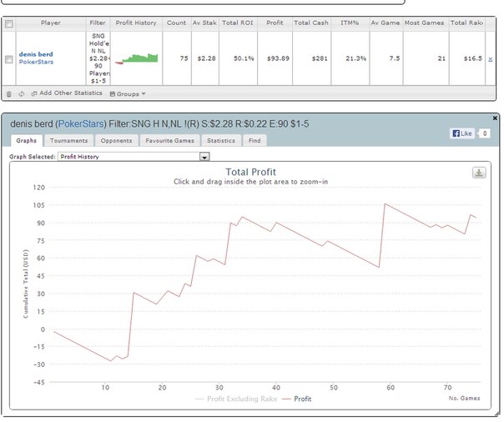This screenshot has height=422, width=504.
Task: Open the Favourite Games tab
Action: point(169,141)
